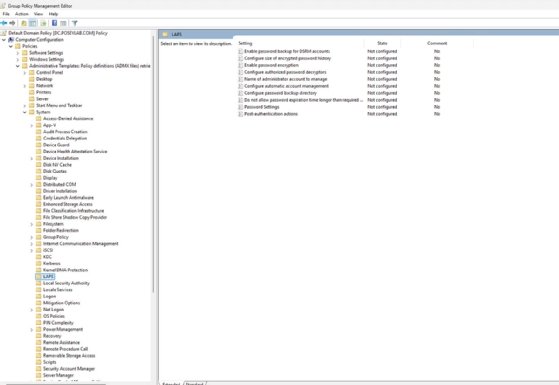This screenshot has width=559, height=385.
Task: Collapse the System folder
Action: (x=25, y=112)
